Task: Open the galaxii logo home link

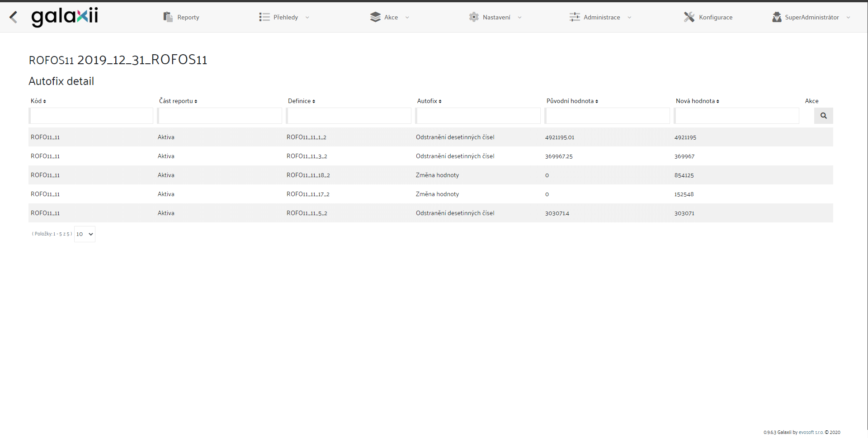Action: click(65, 17)
